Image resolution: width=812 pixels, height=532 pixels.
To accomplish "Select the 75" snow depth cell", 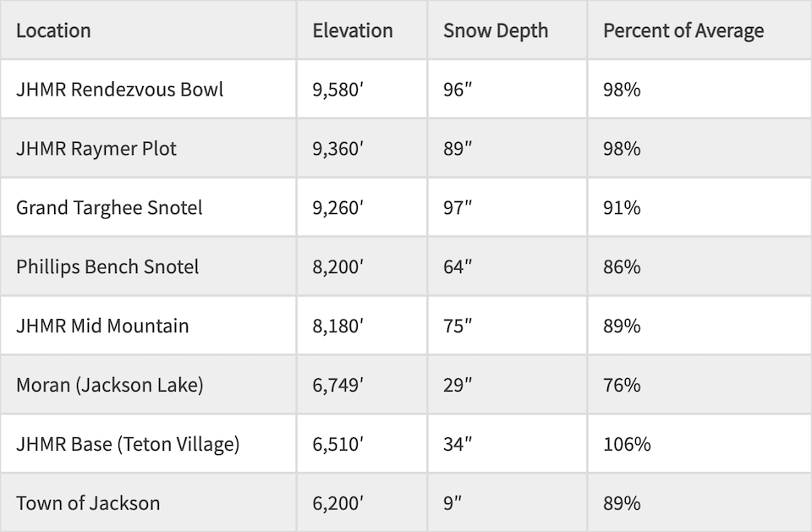I will [x=458, y=326].
